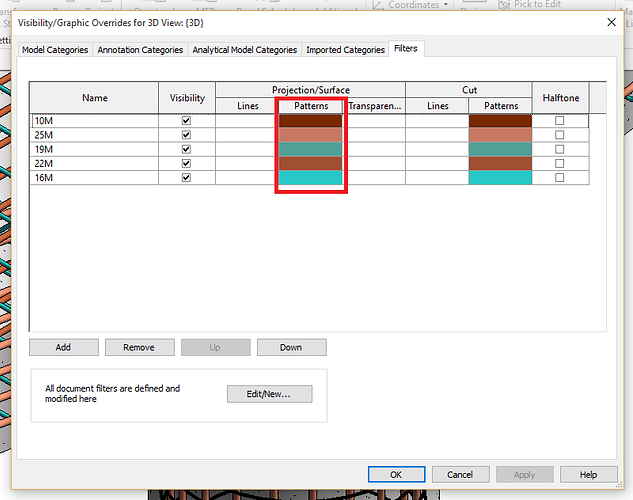Screen dimensions: 633x500
Task: Click the Add filter button
Action: (63, 347)
